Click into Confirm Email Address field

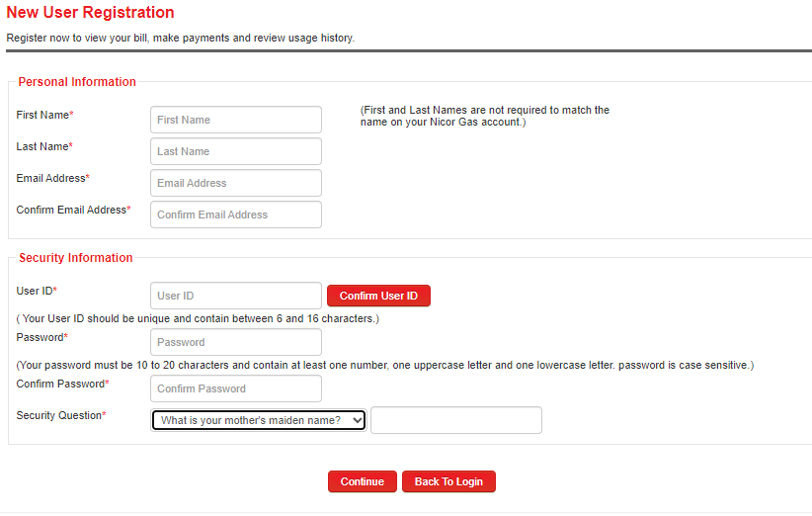pos(236,215)
